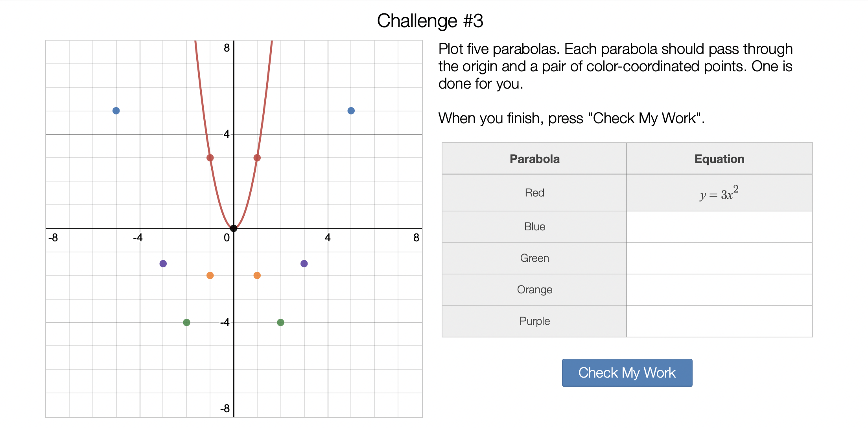Click the Blue parabola equation field
This screenshot has width=868, height=428.
(719, 227)
